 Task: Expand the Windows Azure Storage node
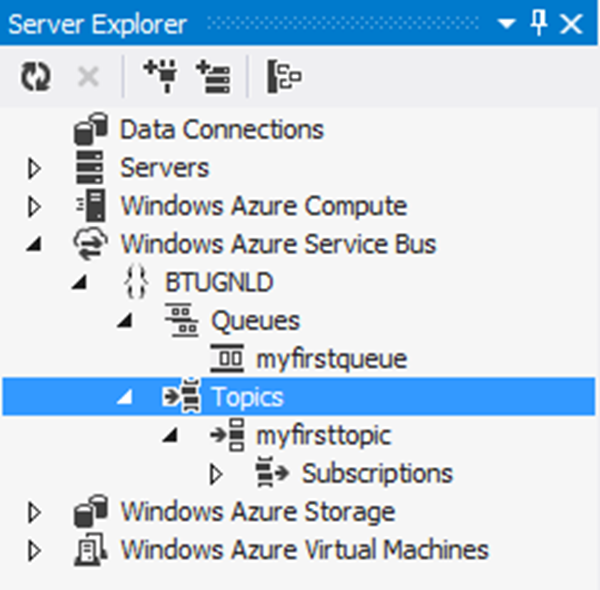(x=36, y=512)
